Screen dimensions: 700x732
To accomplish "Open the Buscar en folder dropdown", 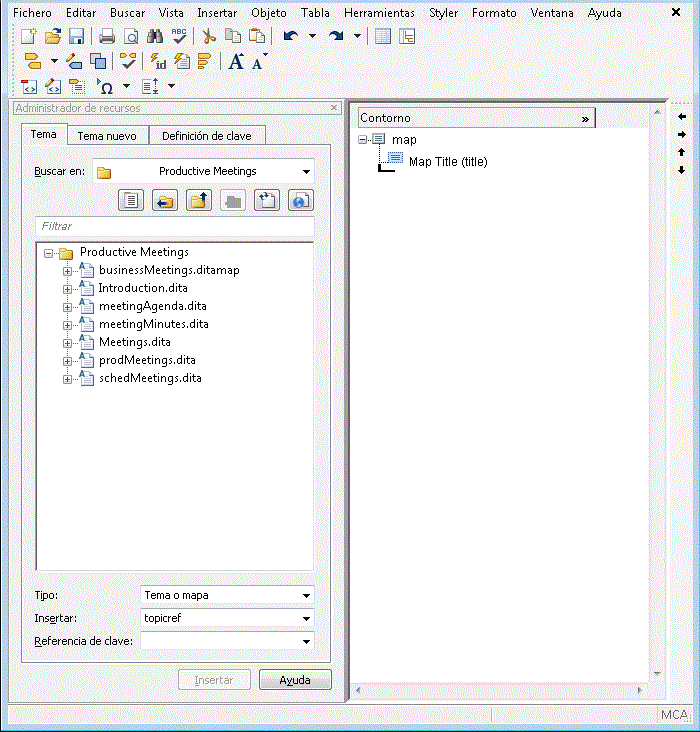I will [x=306, y=171].
